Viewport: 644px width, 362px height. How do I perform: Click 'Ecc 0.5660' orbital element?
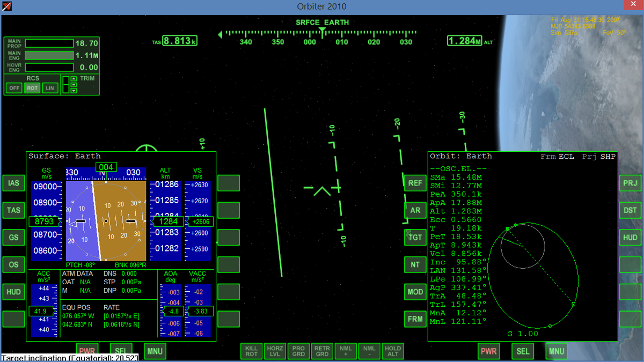click(x=456, y=219)
